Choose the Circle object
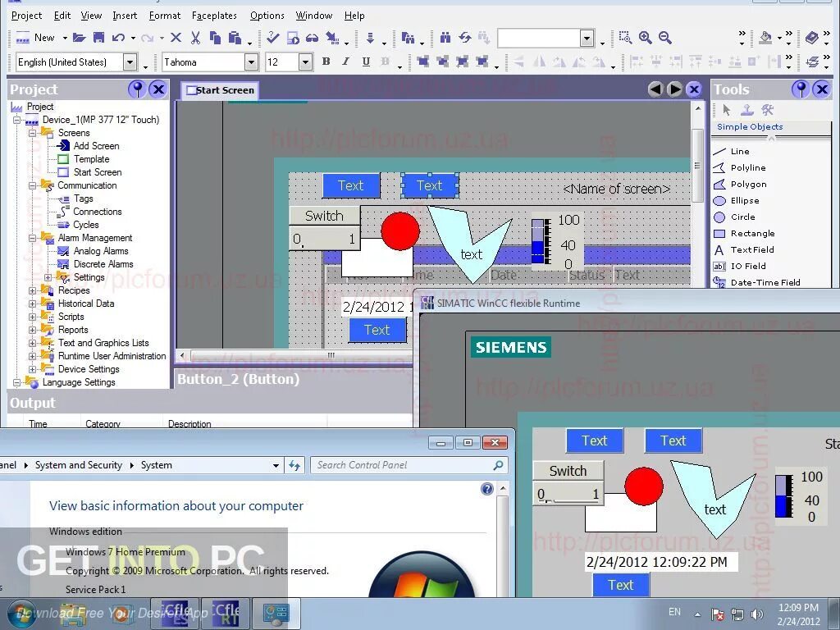This screenshot has height=630, width=840. point(742,217)
